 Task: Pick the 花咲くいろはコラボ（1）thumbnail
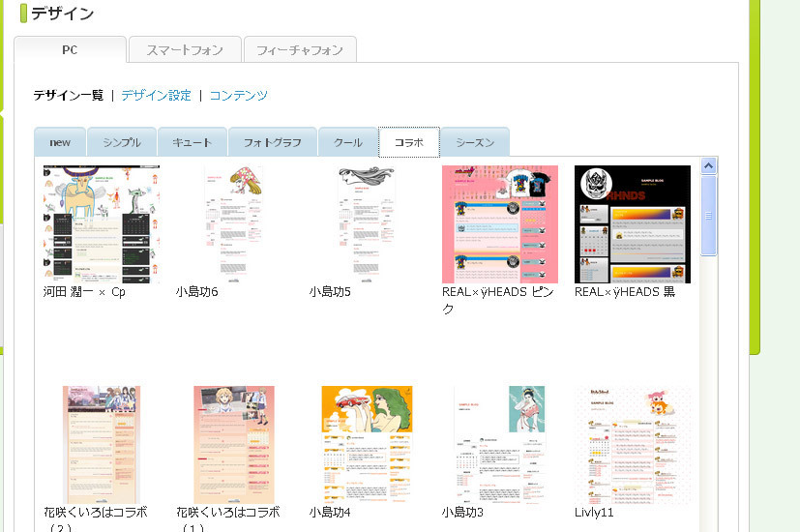point(234,445)
